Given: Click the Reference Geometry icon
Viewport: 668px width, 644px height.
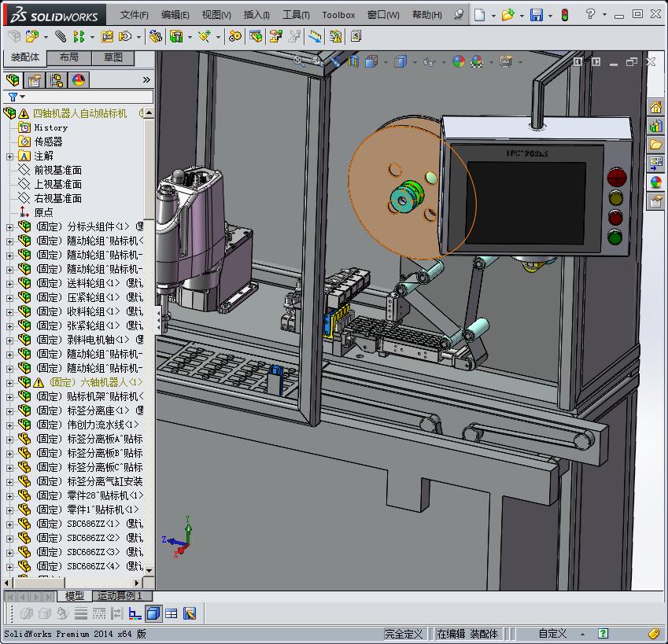Looking at the screenshot, I should coord(205,37).
